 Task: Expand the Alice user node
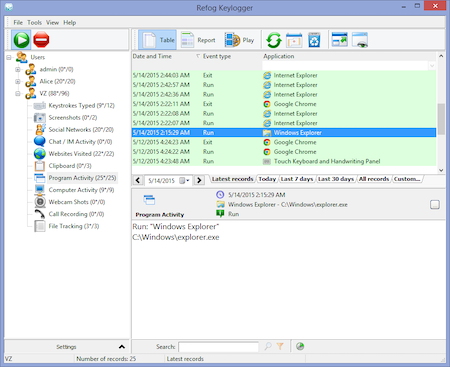[x=18, y=81]
